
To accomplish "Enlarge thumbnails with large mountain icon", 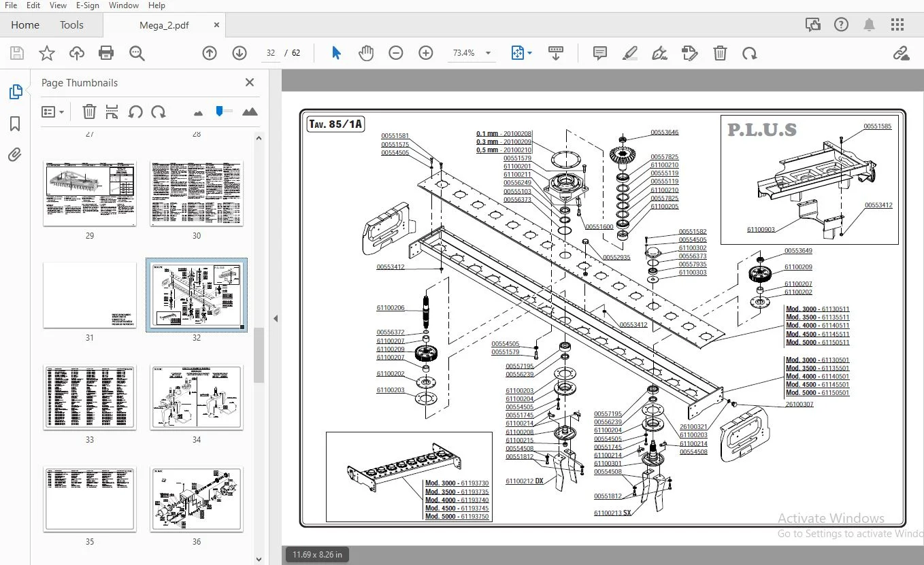I will (x=250, y=112).
